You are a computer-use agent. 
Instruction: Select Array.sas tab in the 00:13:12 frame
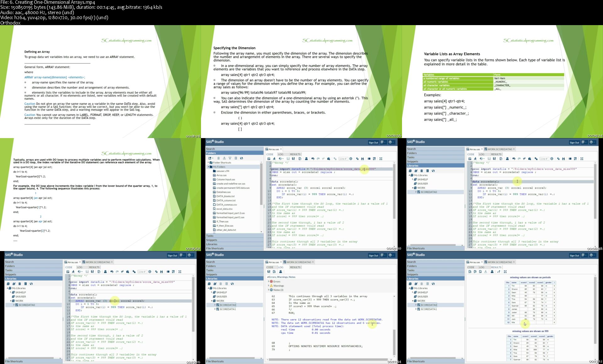click(475, 262)
